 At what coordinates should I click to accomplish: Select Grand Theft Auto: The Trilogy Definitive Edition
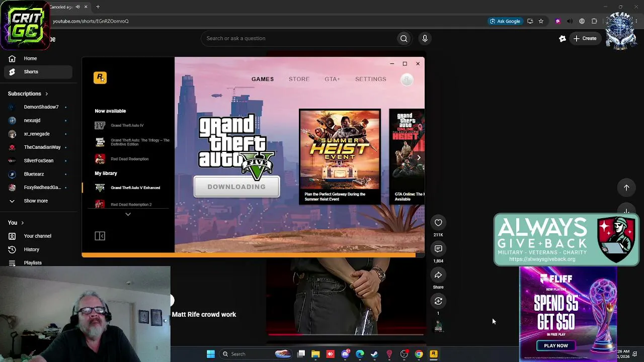coord(133,142)
